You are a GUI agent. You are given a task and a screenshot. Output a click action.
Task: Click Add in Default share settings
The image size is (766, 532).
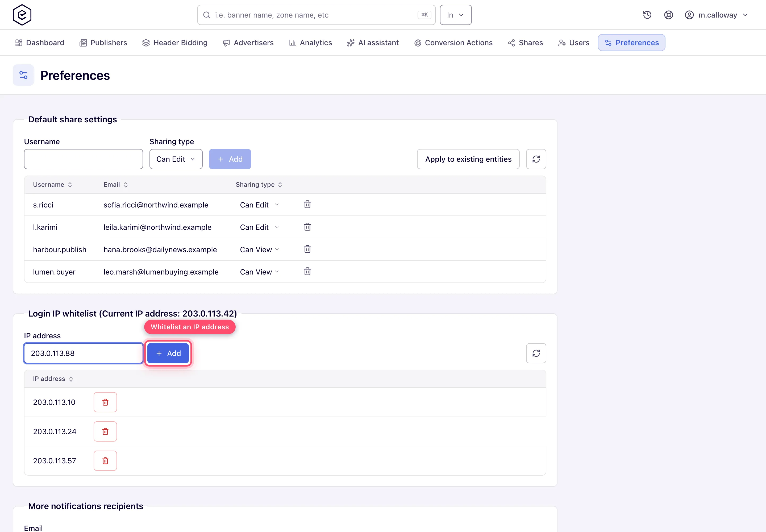230,159
